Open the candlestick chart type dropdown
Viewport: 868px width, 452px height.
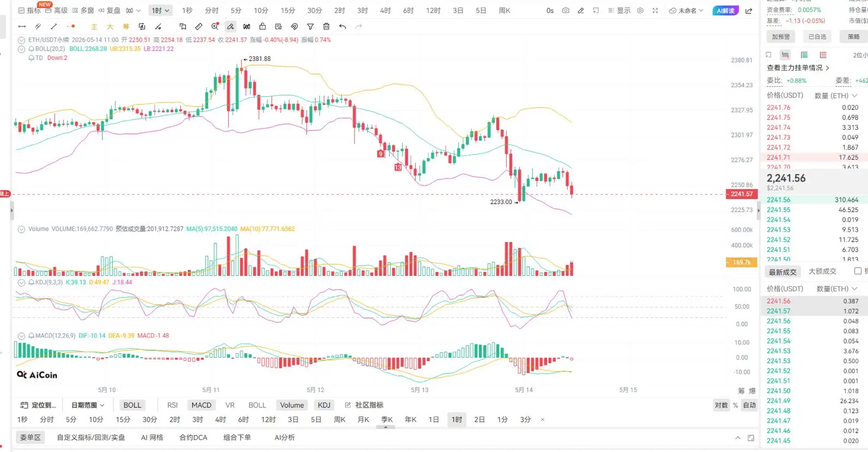(x=133, y=10)
